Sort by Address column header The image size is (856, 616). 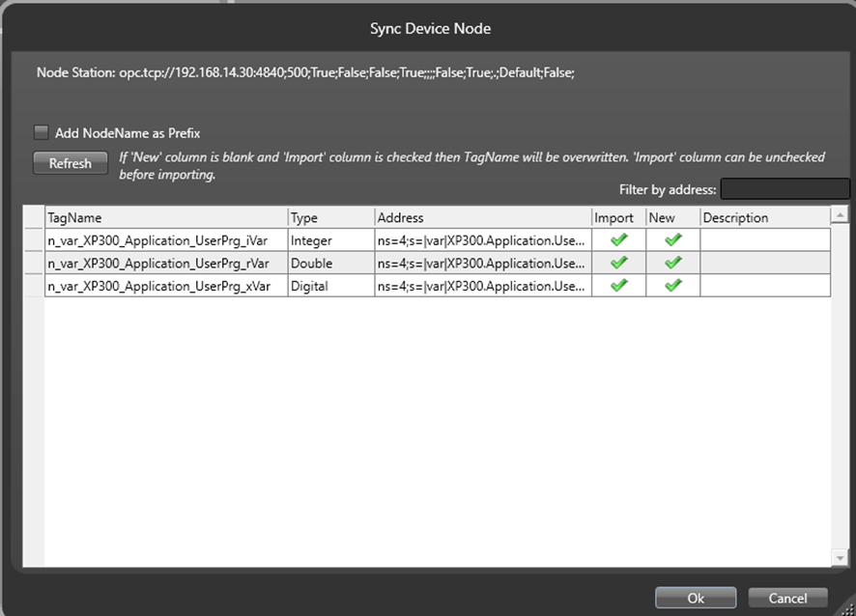(482, 218)
